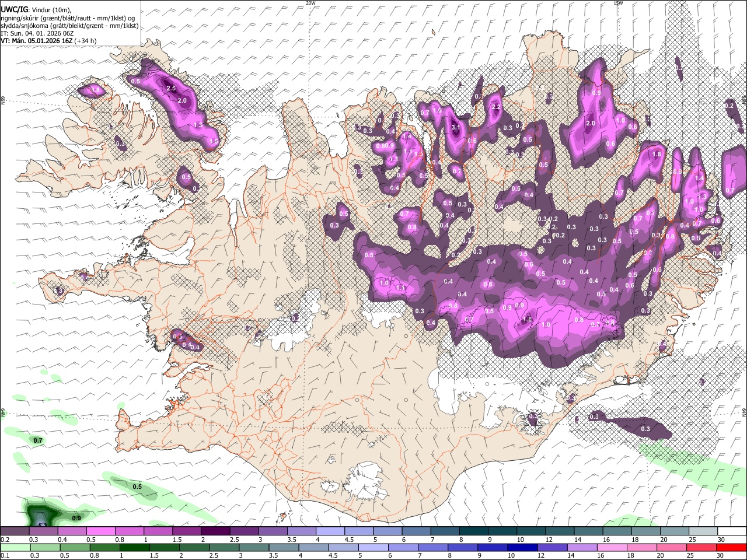The height and width of the screenshot is (560, 747).
Task: Click the 'slydda/snjókoma (grátt/bleikt/grænt' legend line
Action: (x=69, y=26)
